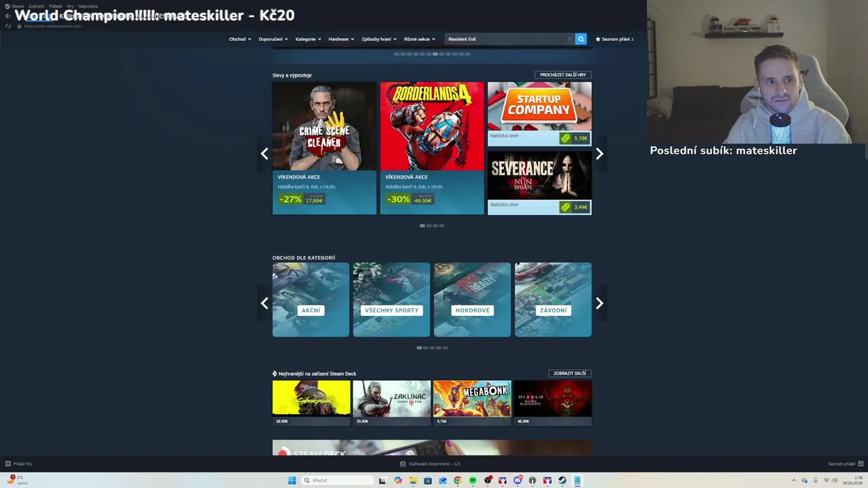Open the Borderlands 4 deal card
This screenshot has height=488, width=868.
coord(432,148)
